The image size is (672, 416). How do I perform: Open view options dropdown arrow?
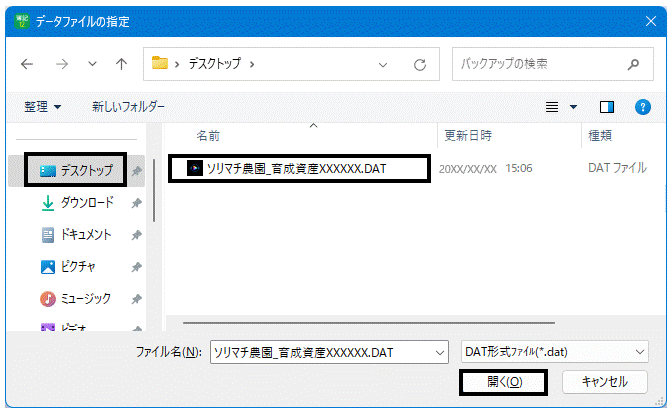pos(573,107)
